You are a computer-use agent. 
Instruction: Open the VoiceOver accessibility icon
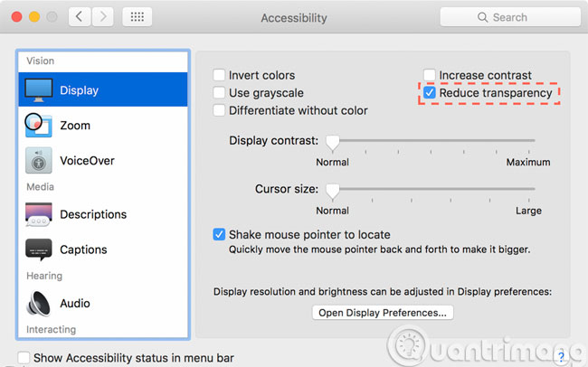38,161
